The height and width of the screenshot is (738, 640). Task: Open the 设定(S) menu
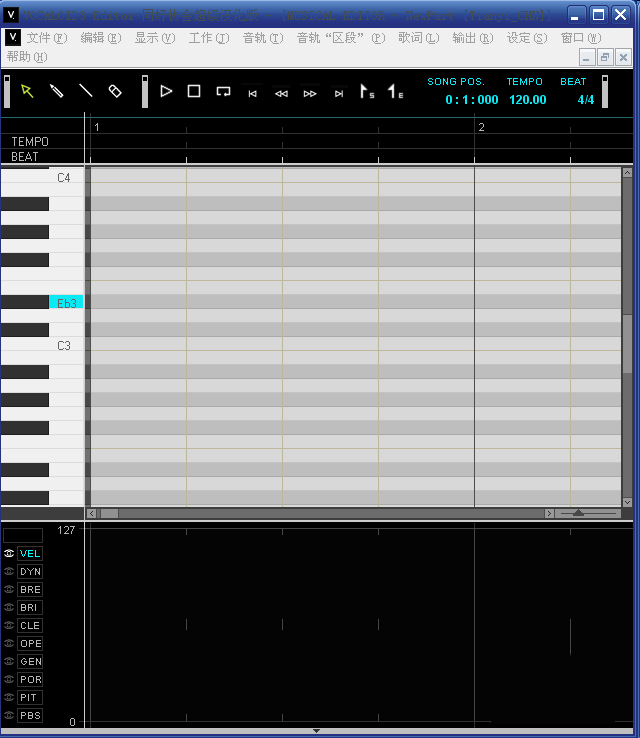point(527,38)
